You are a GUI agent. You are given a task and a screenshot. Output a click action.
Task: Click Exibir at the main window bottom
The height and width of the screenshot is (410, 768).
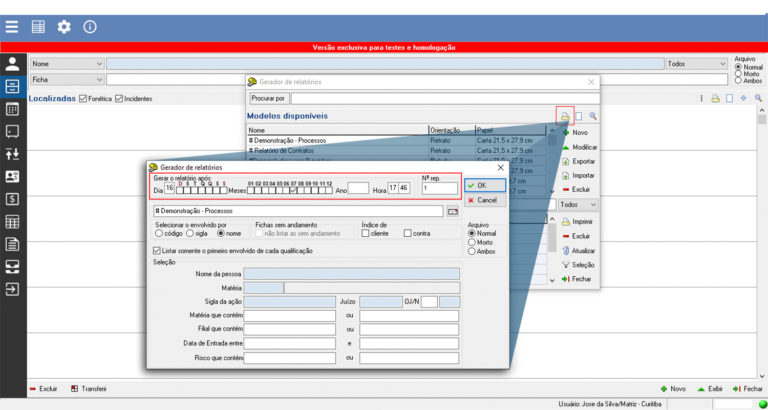pyautogui.click(x=710, y=389)
